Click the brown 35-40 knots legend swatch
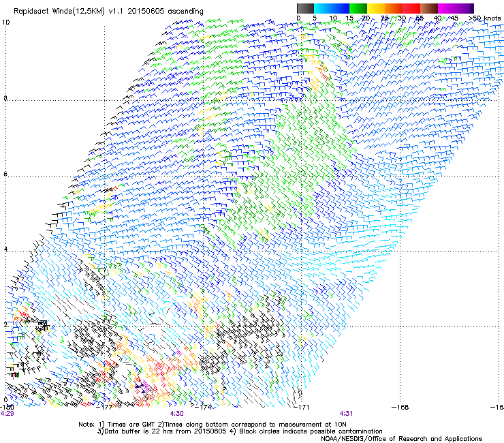This screenshot has height=443, width=504. pos(429,8)
